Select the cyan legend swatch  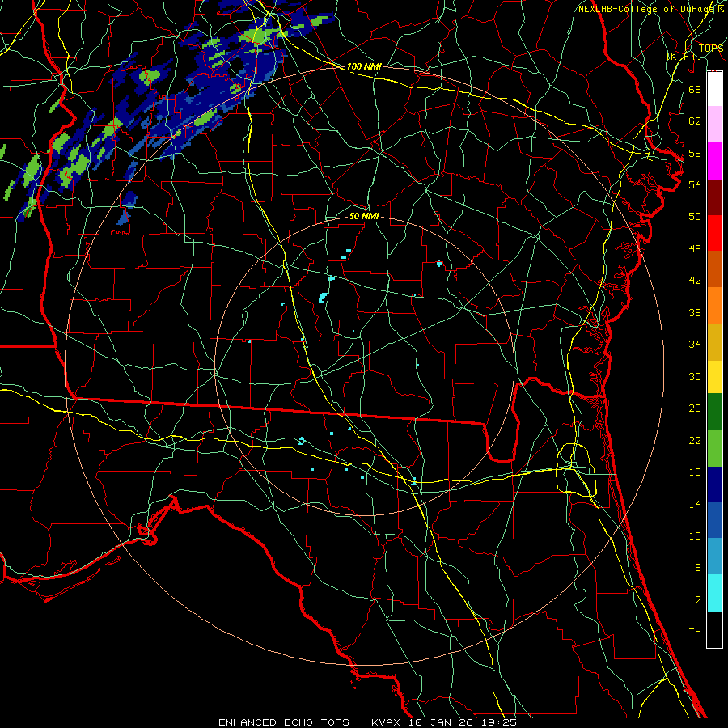coord(714,593)
